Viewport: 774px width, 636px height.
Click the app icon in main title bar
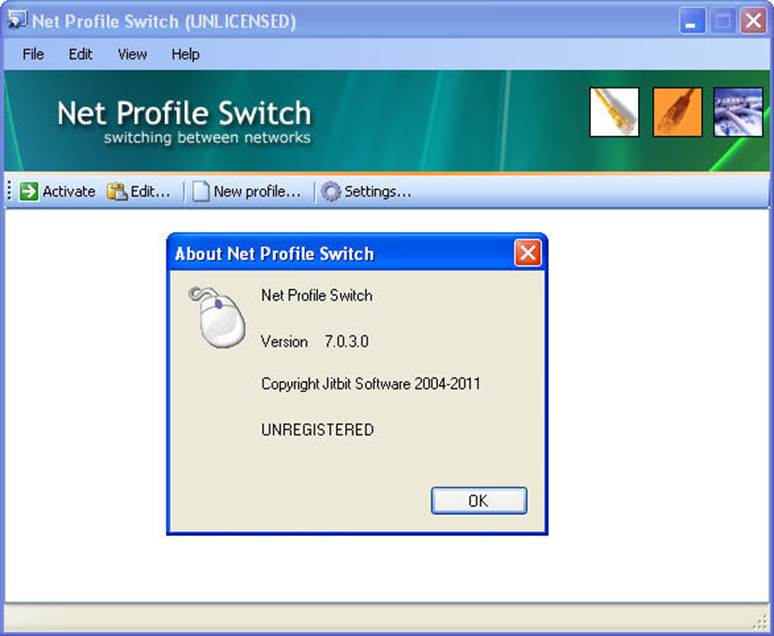click(x=18, y=20)
